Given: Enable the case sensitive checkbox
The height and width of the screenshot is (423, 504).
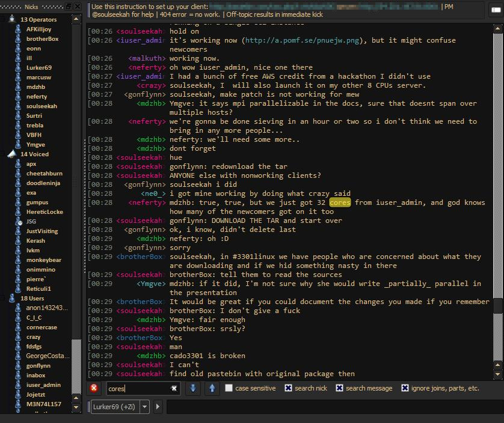Looking at the screenshot, I should tap(229, 388).
